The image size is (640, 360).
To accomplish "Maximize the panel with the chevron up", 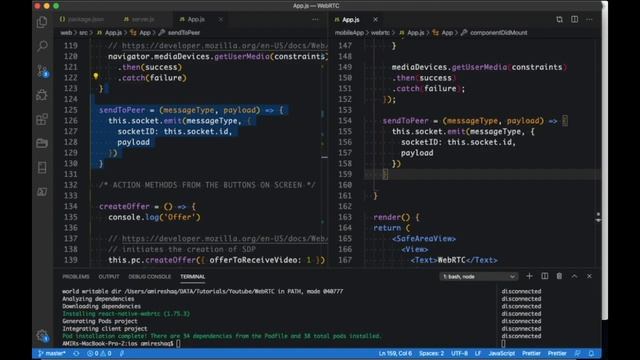I will click(574, 276).
